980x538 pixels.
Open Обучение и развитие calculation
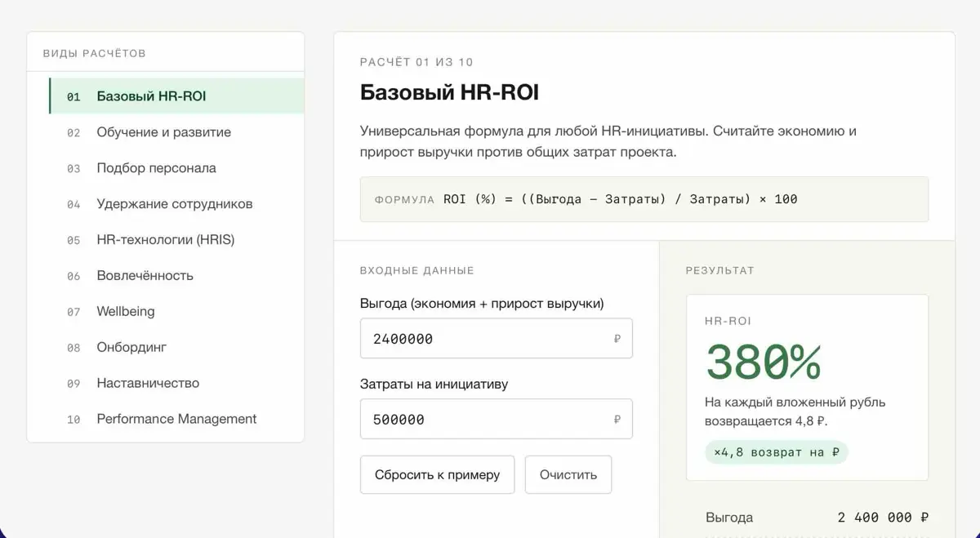[x=176, y=132]
